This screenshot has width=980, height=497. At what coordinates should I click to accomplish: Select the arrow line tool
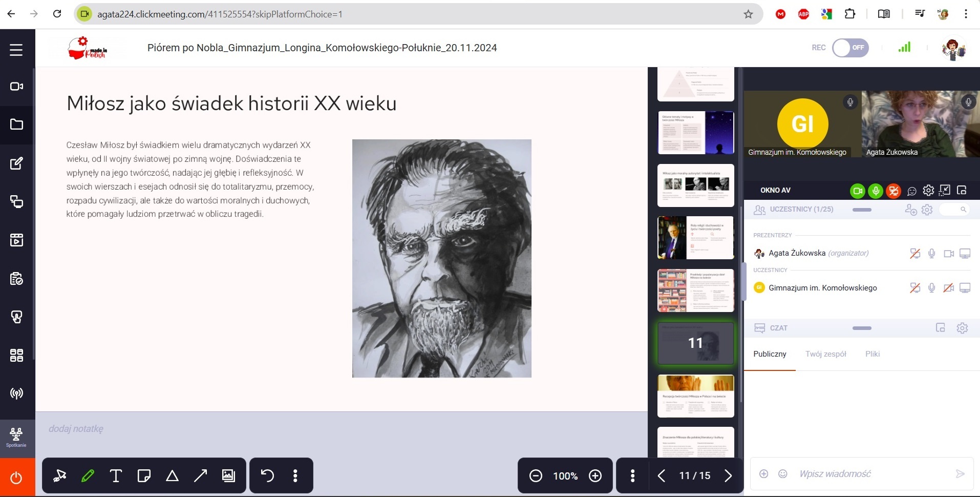[201, 476]
